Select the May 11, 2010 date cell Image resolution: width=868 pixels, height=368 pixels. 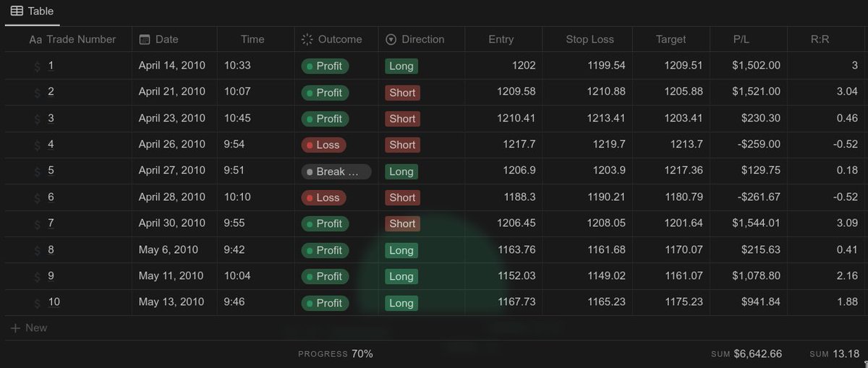pos(174,275)
